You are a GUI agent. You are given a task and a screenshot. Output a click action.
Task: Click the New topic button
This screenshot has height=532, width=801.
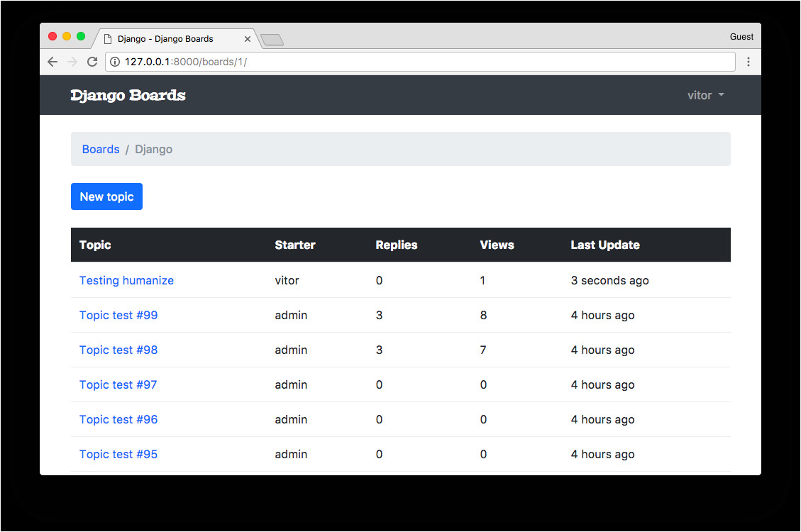[106, 196]
